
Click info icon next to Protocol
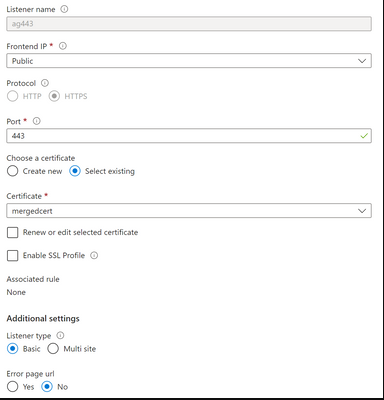point(45,83)
